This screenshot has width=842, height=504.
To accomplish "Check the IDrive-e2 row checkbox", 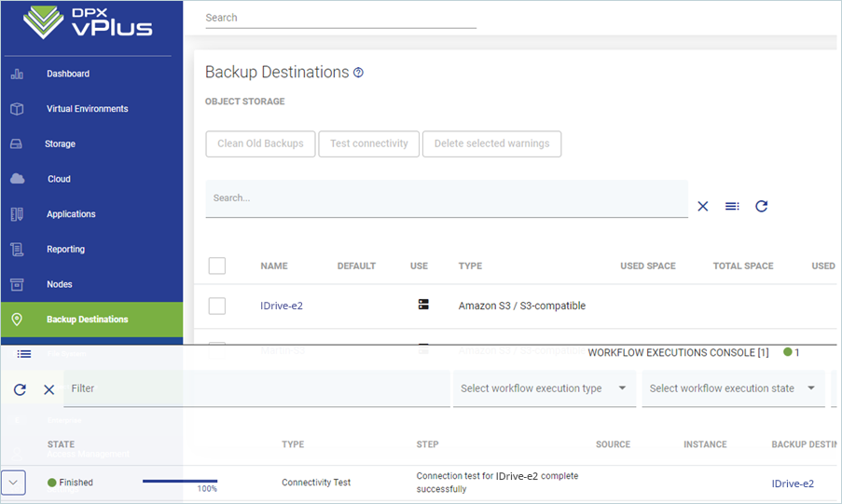I will 217,306.
